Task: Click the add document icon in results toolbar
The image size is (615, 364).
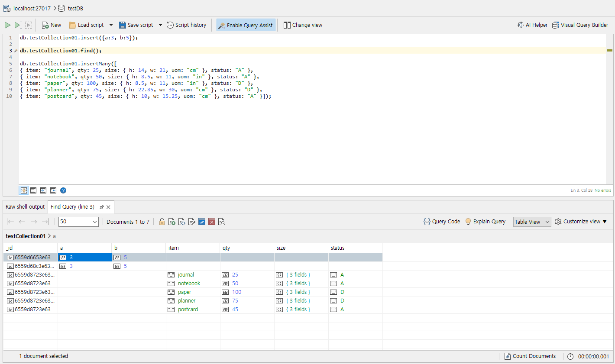Action: 172,222
